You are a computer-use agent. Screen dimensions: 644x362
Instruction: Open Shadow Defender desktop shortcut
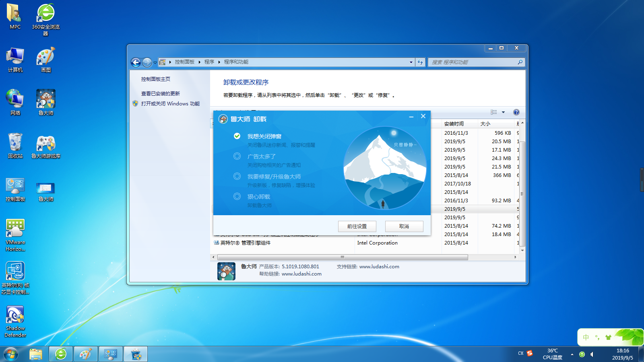15,321
